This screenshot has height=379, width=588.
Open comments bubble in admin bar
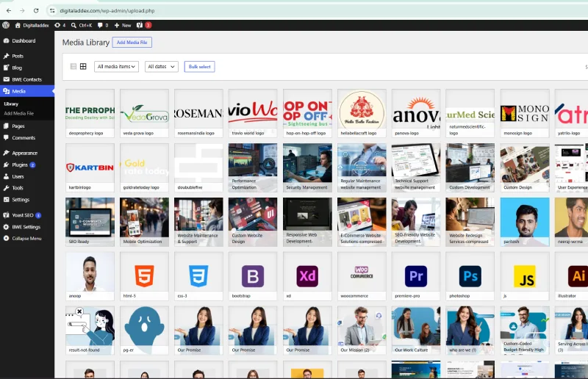103,25
